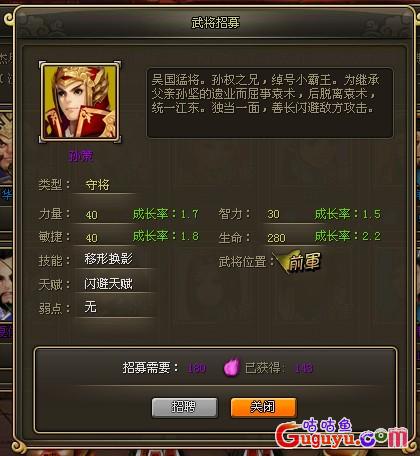This screenshot has width=420, height=456.
Task: Click the purple general name under portrait
Action: pyautogui.click(x=81, y=156)
